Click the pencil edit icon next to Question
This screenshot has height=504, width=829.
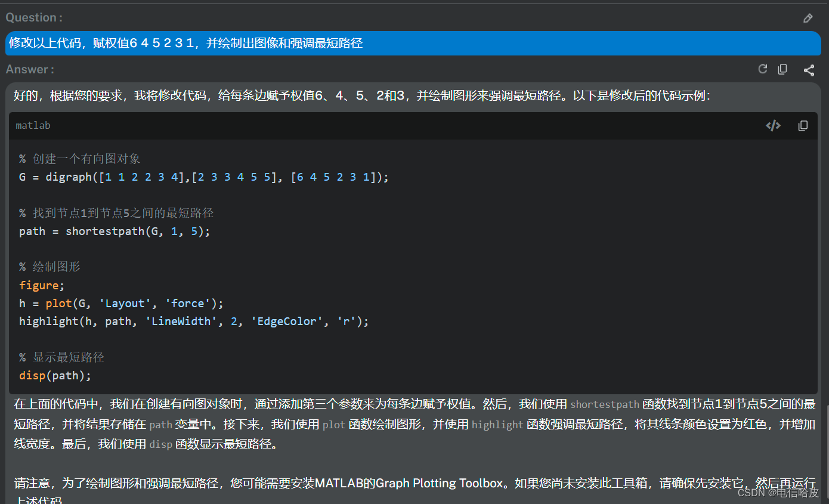coord(808,18)
